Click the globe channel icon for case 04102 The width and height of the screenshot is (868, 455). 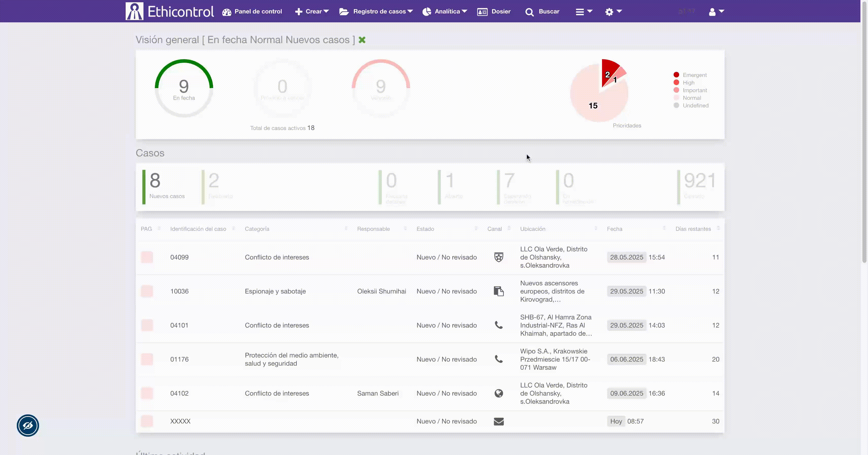(498, 393)
